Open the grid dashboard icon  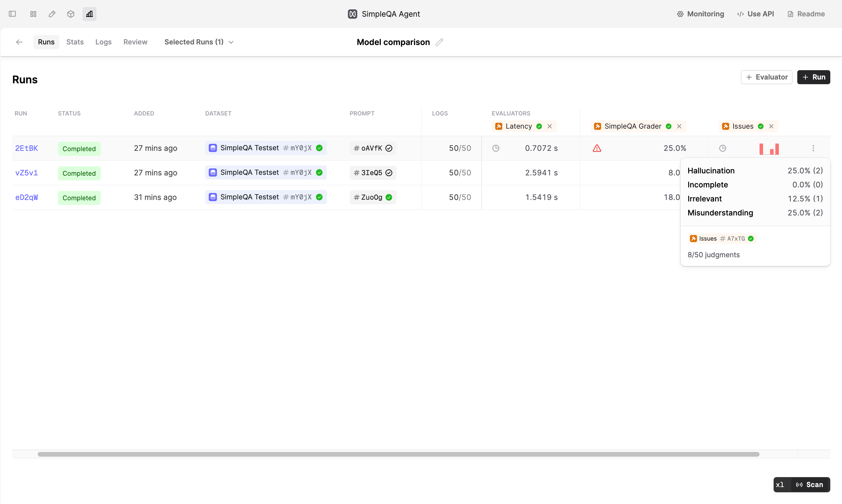[x=33, y=14]
